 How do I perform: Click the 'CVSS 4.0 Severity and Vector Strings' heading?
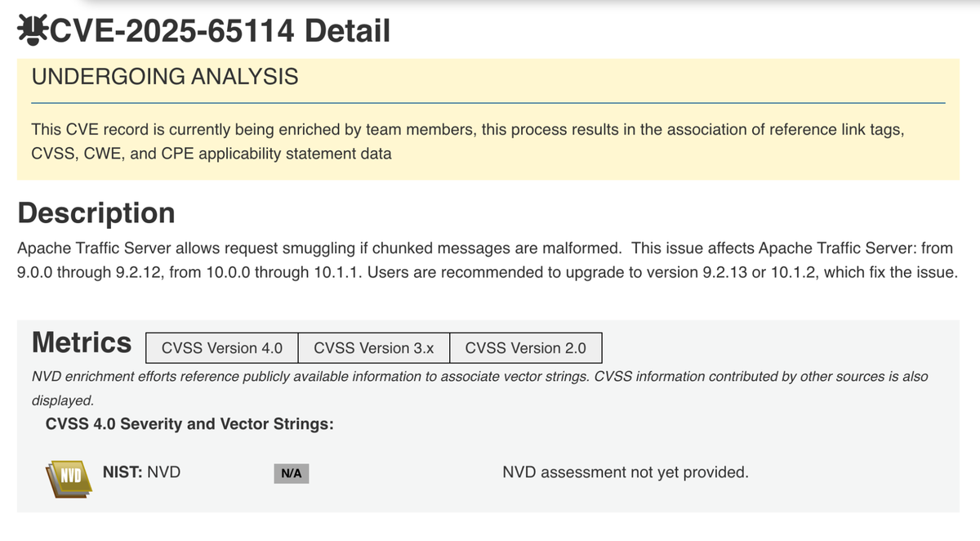[189, 424]
